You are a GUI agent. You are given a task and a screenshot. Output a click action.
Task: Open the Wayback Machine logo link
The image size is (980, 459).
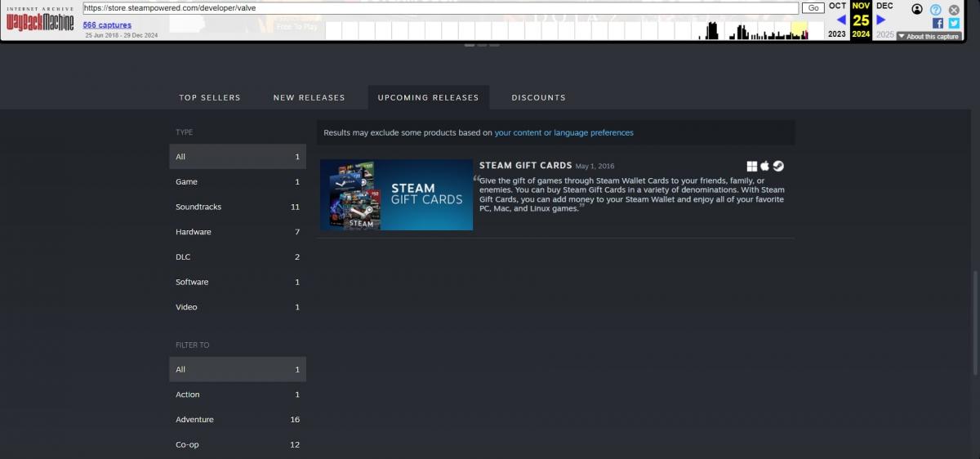[x=40, y=21]
